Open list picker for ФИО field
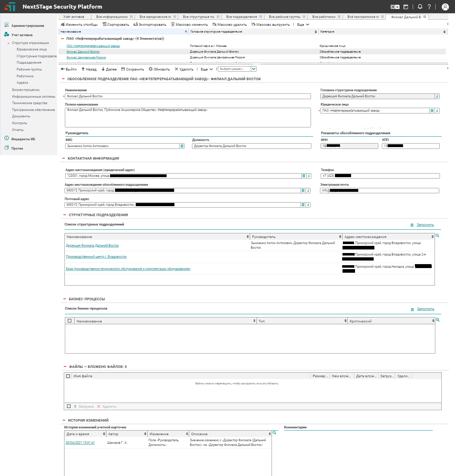The height and width of the screenshot is (476, 455). (182, 146)
